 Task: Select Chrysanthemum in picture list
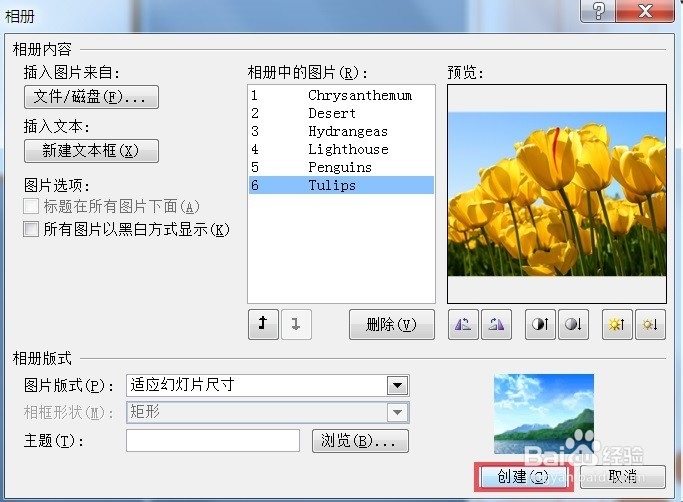pos(341,95)
